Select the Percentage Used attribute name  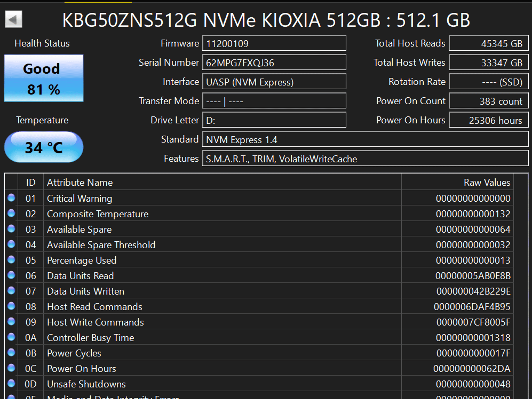(x=82, y=261)
